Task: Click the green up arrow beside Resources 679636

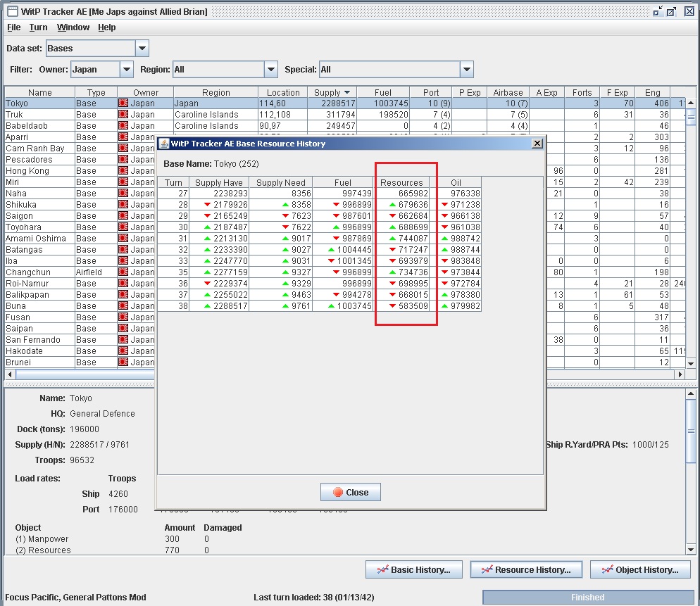Action: [392, 205]
